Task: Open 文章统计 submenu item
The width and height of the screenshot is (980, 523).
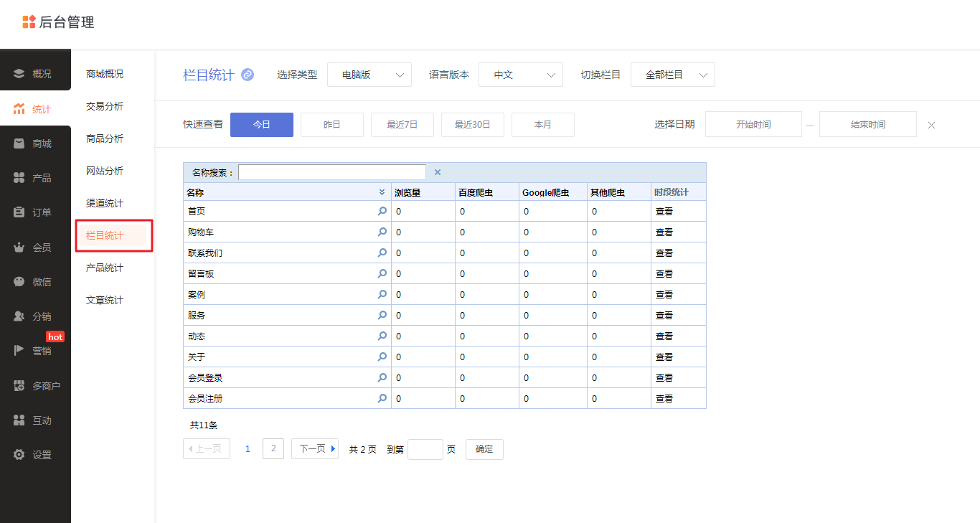Action: [105, 300]
